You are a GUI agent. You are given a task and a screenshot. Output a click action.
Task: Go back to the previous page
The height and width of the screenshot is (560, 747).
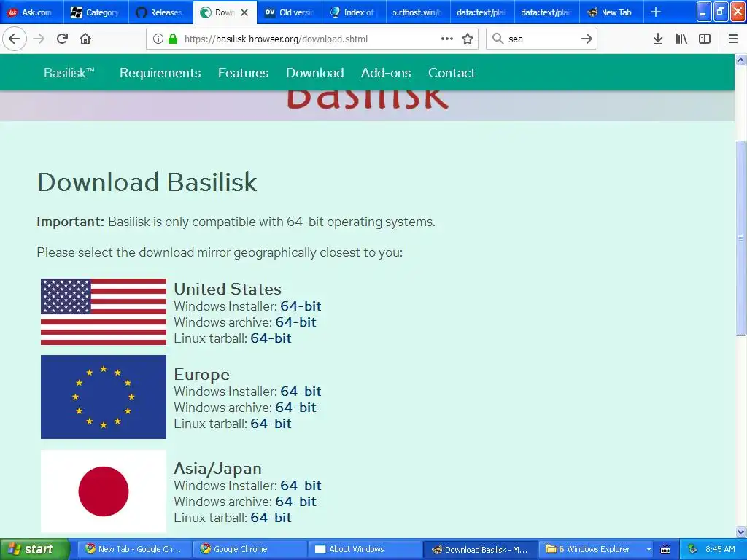[15, 39]
